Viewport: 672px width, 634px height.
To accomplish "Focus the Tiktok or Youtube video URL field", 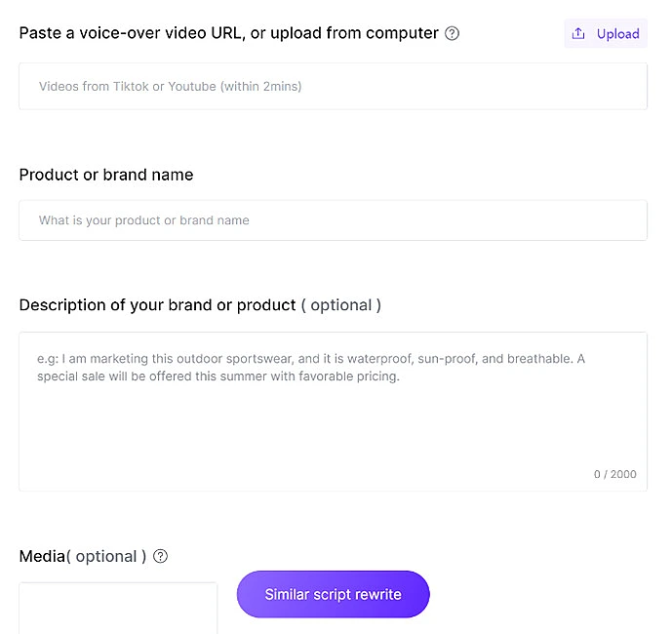I will pos(333,87).
